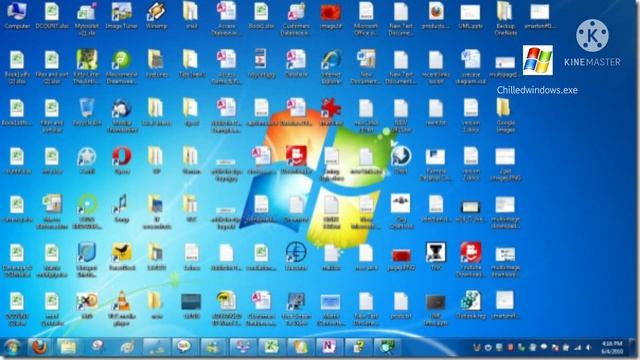Open the volume control in system tray
Screen dimensions: 640x360
pyautogui.click(x=588, y=348)
